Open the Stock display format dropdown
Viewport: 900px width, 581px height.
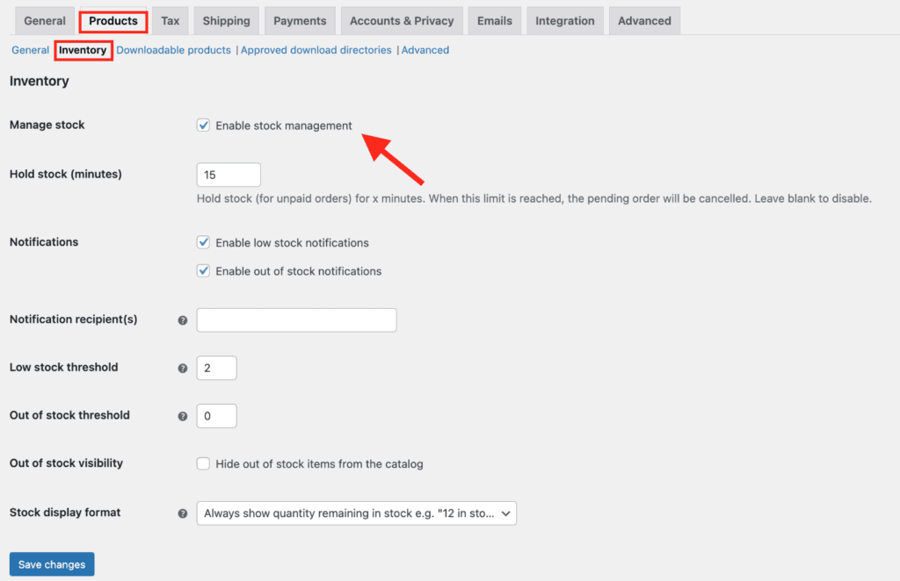[356, 513]
